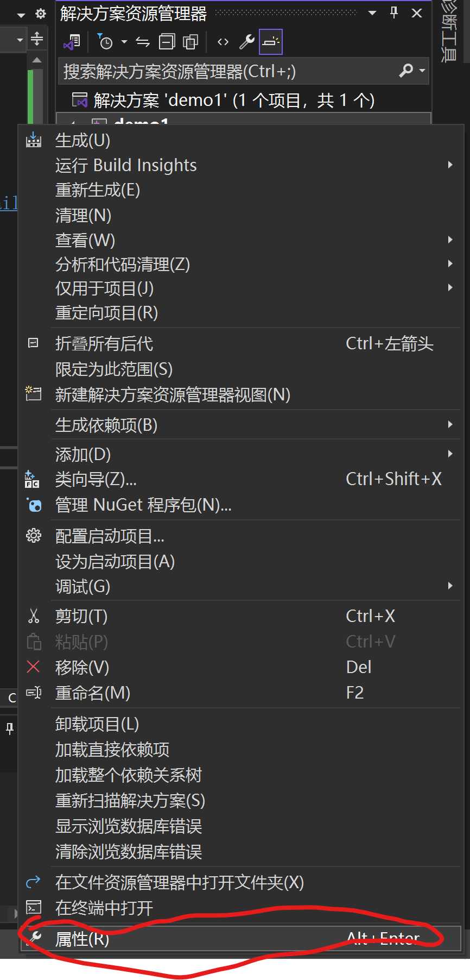Click the Solution Explorer home view switch icon
This screenshot has height=980, width=470.
point(72,42)
